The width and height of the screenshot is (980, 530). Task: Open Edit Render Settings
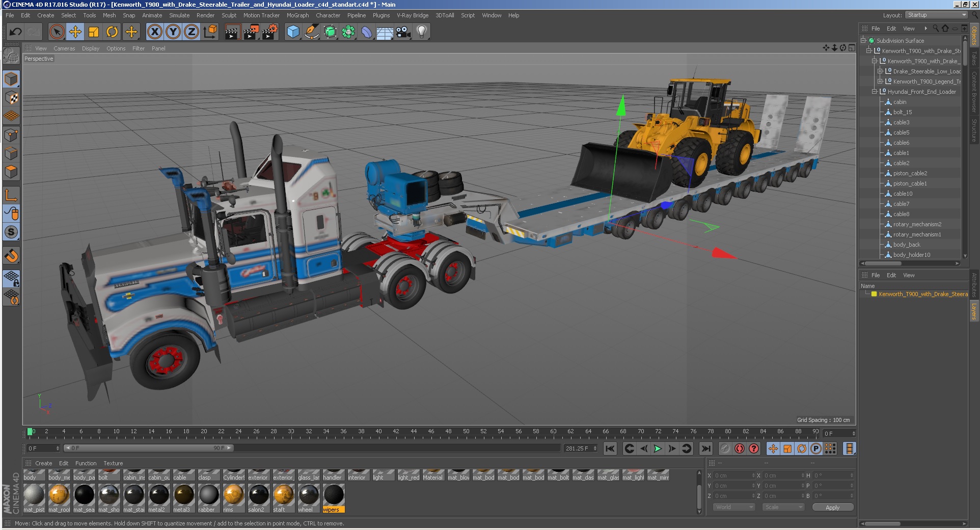tap(269, 32)
